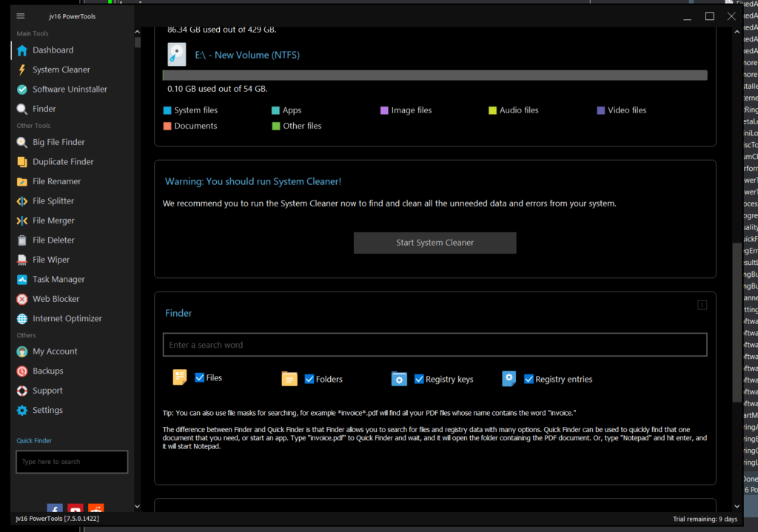Click the Internet Optimizer globe icon
This screenshot has width=758, height=532.
click(21, 319)
